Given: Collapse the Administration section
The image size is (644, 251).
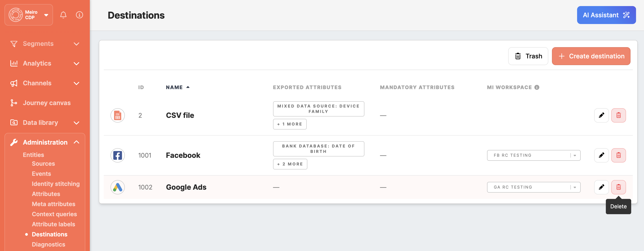Looking at the screenshot, I should (77, 142).
